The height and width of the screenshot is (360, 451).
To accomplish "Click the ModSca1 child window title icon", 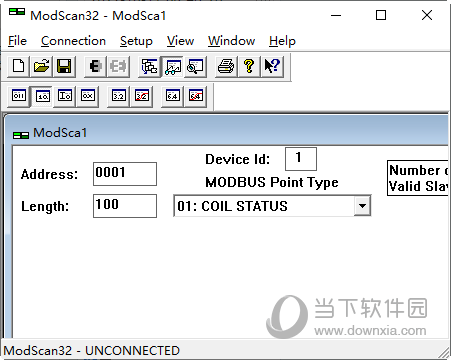I will click(21, 135).
